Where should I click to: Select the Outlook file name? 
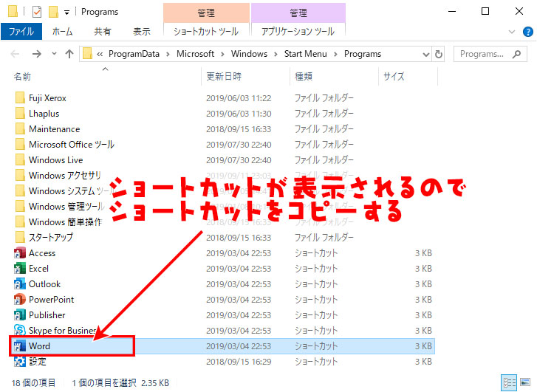44,283
